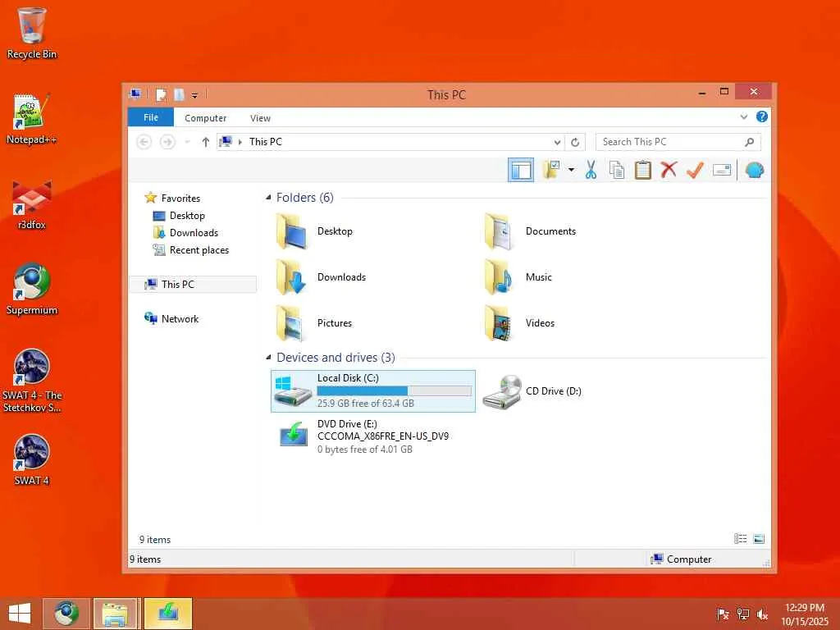Click the New folder quick access icon
This screenshot has width=840, height=630.
[179, 95]
